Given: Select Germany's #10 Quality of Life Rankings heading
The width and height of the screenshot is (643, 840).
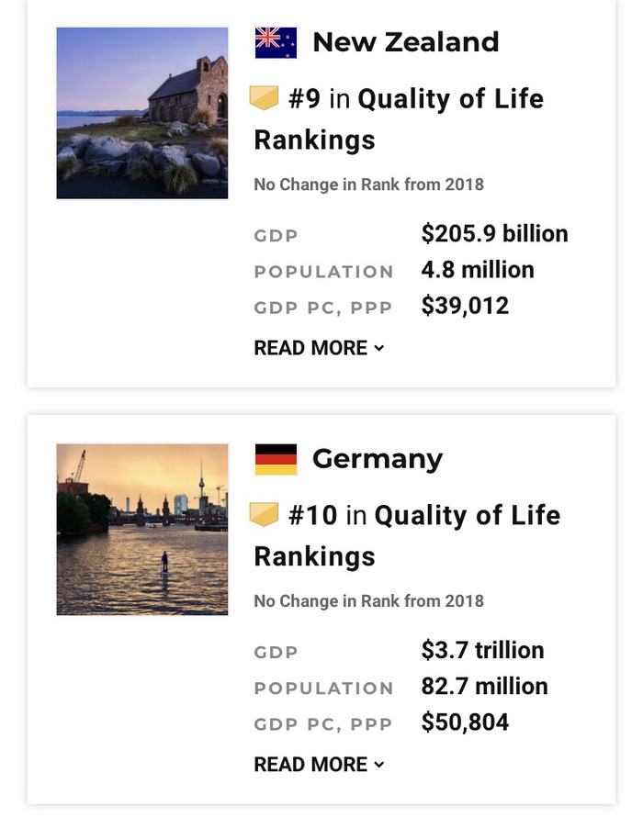Looking at the screenshot, I should pyautogui.click(x=407, y=536).
